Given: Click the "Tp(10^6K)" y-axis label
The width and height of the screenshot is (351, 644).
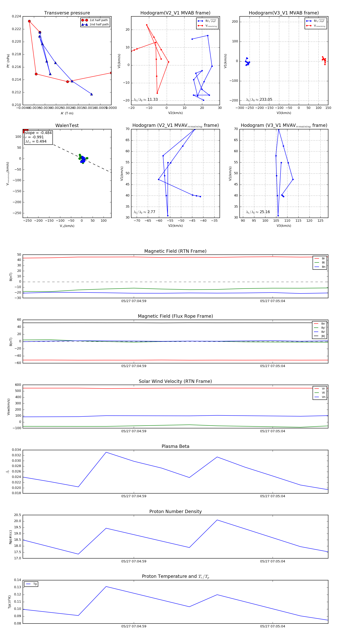Looking at the screenshot, I should point(10,602).
